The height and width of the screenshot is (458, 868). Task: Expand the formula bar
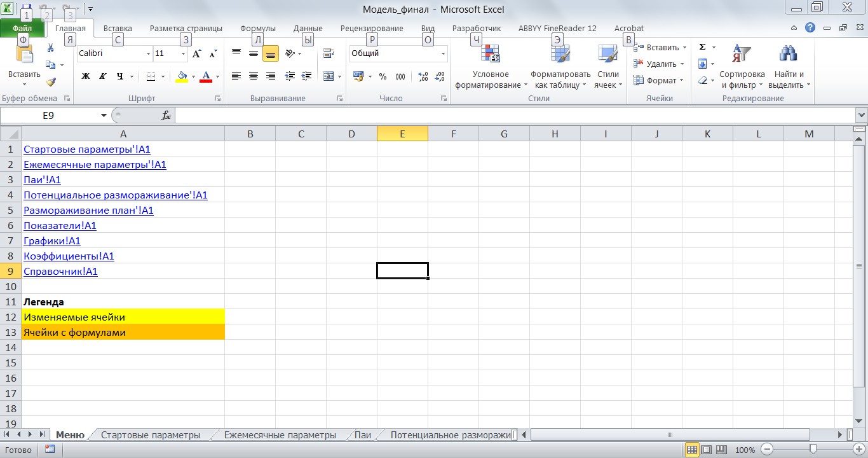pyautogui.click(x=862, y=115)
